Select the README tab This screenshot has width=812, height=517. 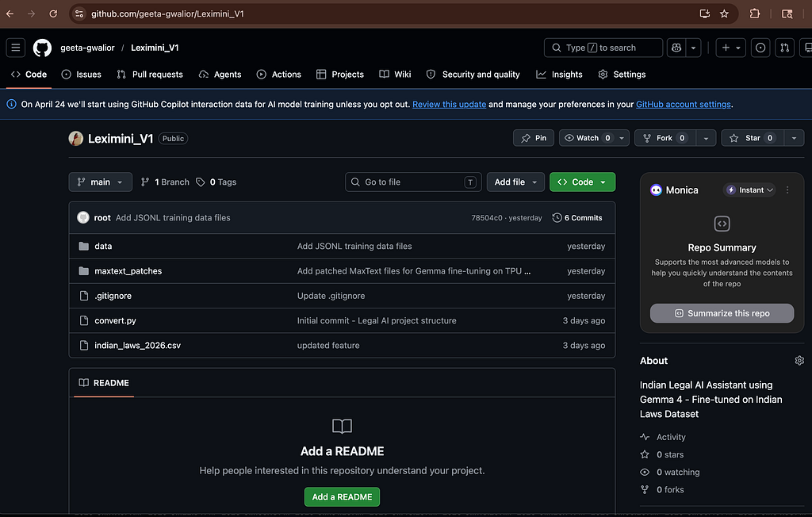point(104,383)
